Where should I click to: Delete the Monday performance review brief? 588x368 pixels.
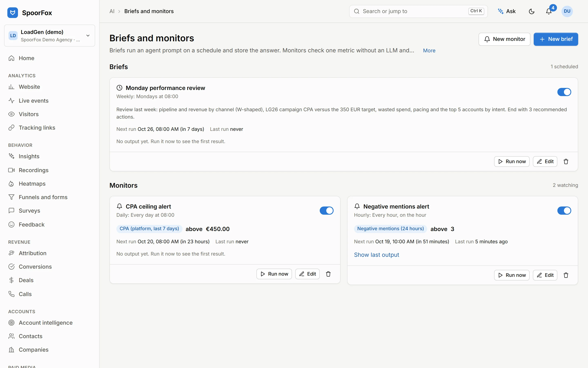pyautogui.click(x=566, y=162)
